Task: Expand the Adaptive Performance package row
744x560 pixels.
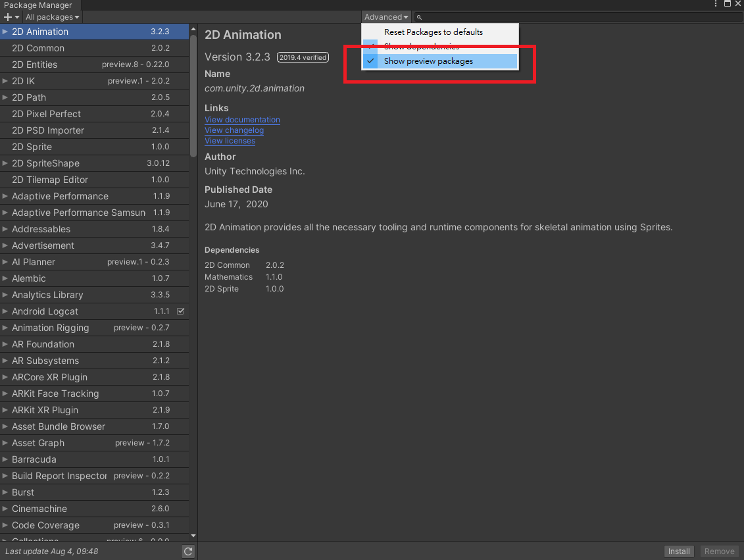Action: tap(5, 196)
